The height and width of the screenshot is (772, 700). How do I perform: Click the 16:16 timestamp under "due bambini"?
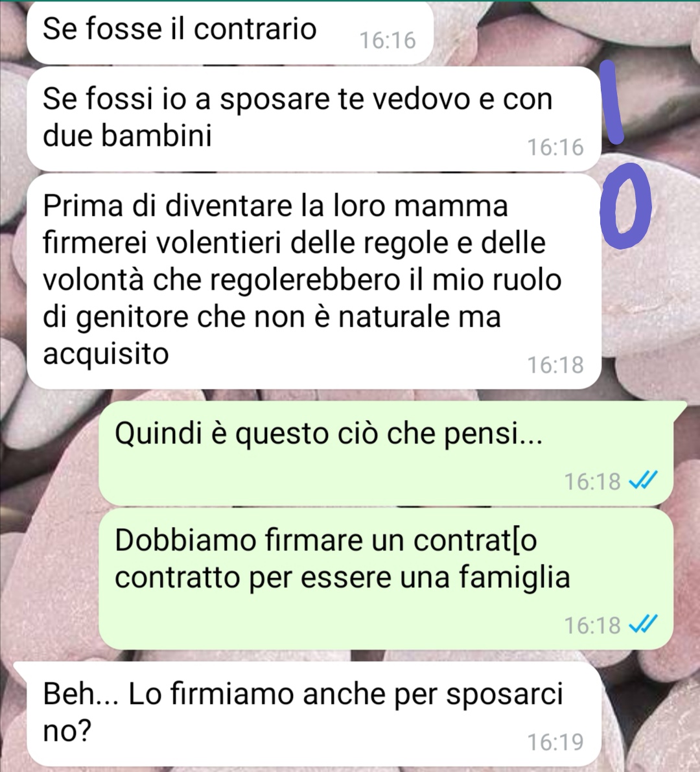pos(555,147)
